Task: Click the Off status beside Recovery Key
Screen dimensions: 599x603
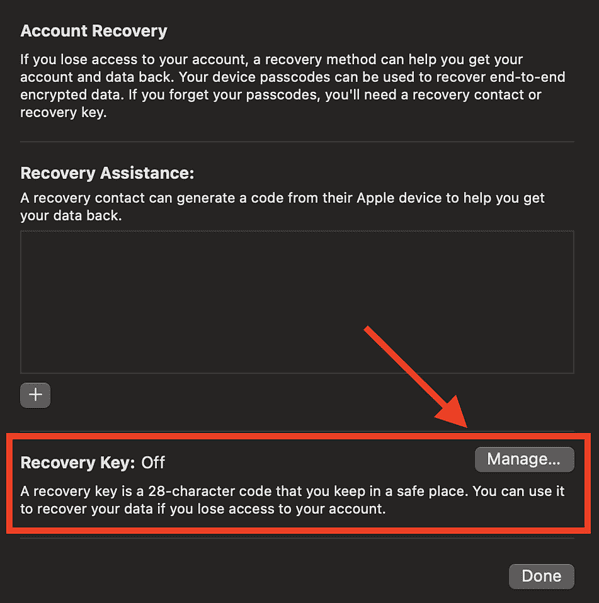Action: pos(153,463)
